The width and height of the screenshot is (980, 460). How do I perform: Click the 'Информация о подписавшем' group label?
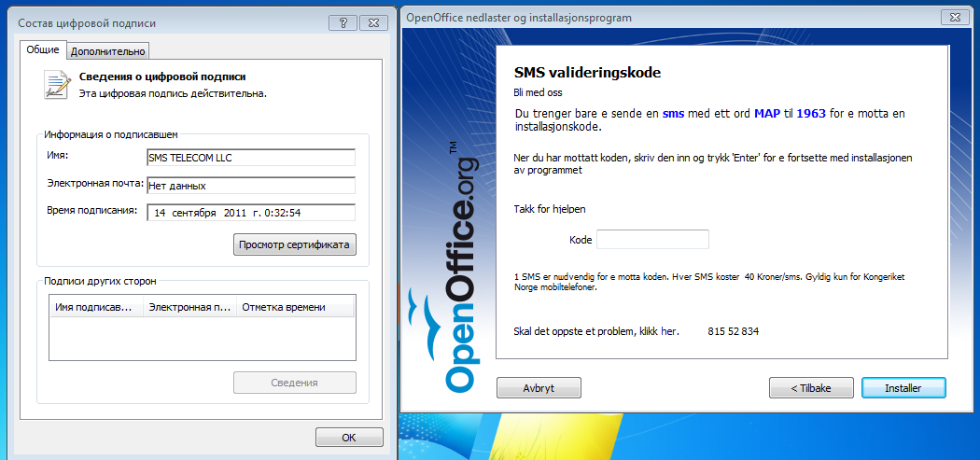pos(112,133)
